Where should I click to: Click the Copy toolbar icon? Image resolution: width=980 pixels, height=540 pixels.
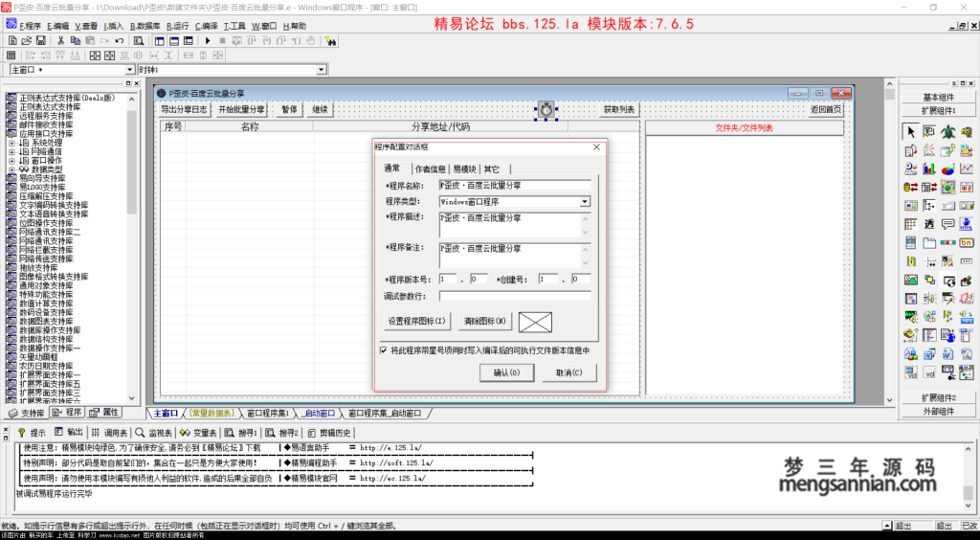pos(76,40)
